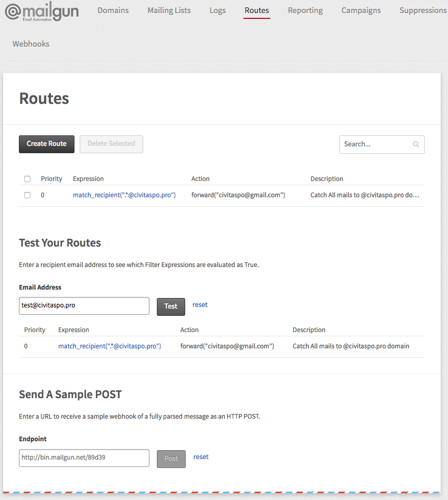Screen dimensions: 448x500
Task: Toggle the select-all routes checkbox
Action: (27, 179)
